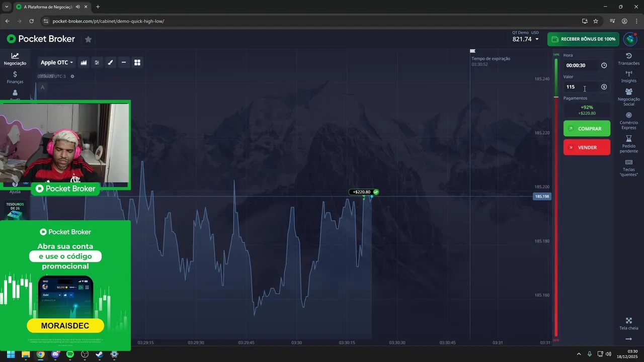Open Windows Start menu
Screen dimensions: 644x362
11,354
